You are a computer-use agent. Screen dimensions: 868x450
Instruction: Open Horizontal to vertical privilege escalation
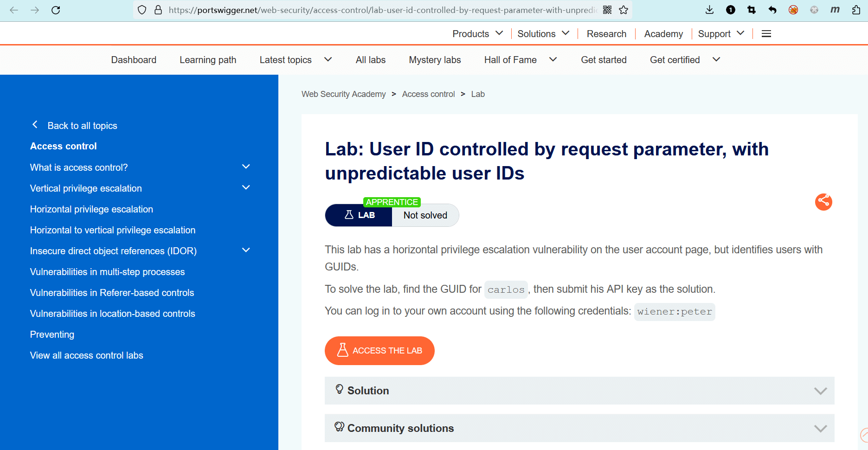pyautogui.click(x=113, y=230)
